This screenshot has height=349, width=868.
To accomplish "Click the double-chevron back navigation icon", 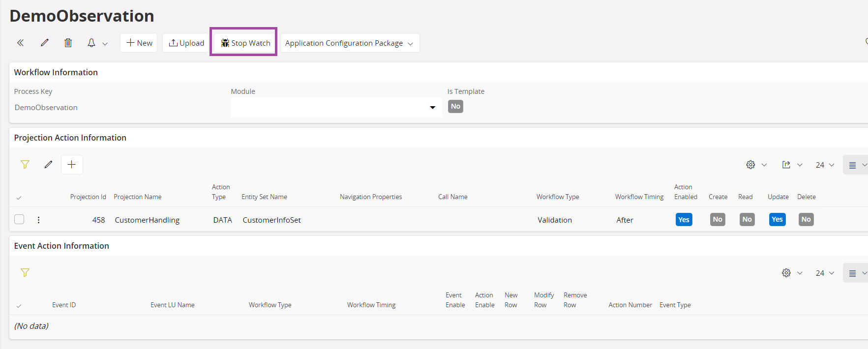I will pyautogui.click(x=20, y=43).
